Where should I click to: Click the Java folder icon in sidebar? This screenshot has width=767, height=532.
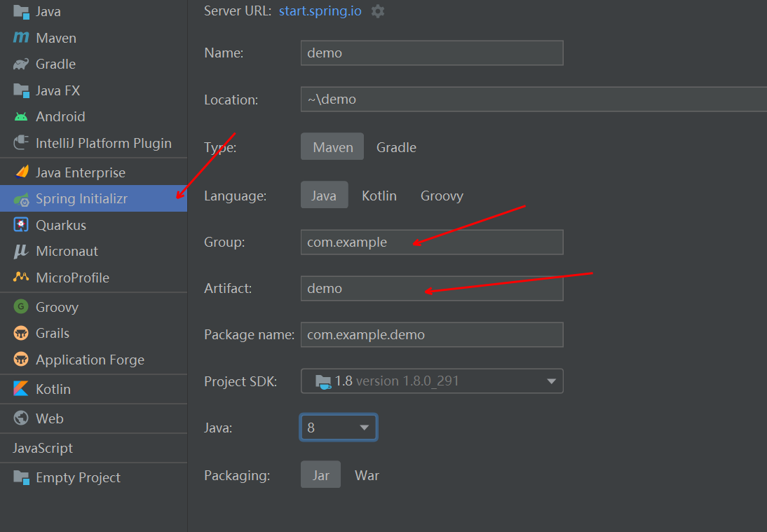click(21, 12)
